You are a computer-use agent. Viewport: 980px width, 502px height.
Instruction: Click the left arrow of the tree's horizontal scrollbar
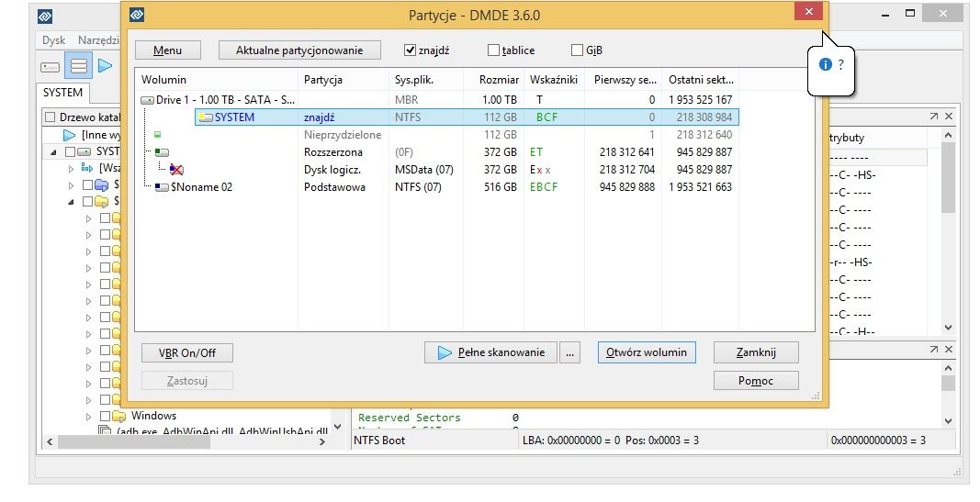click(x=50, y=441)
